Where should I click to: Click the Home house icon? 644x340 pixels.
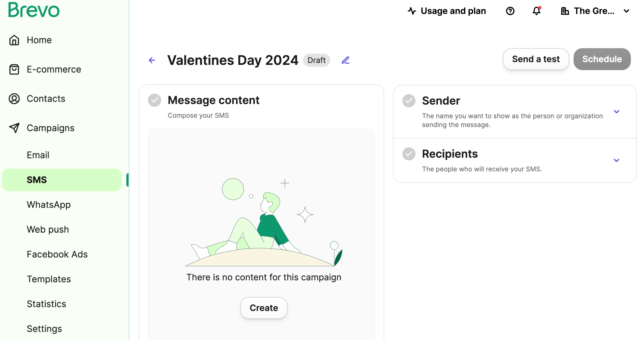pos(14,40)
